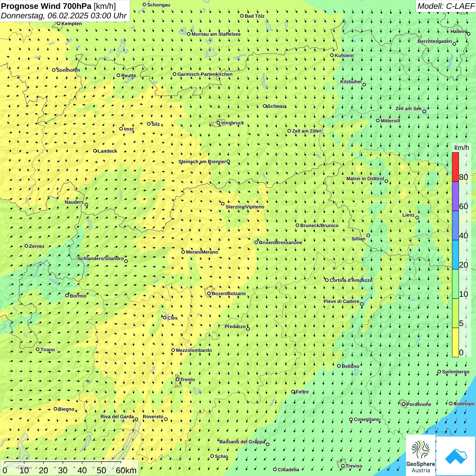
Task: Click the 'Zell am Ziller' label
Action: coord(306,131)
